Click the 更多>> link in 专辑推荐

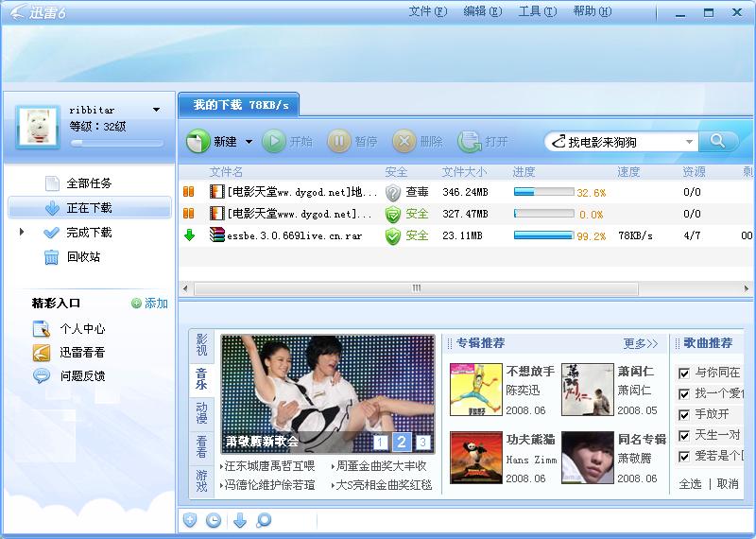coord(641,343)
